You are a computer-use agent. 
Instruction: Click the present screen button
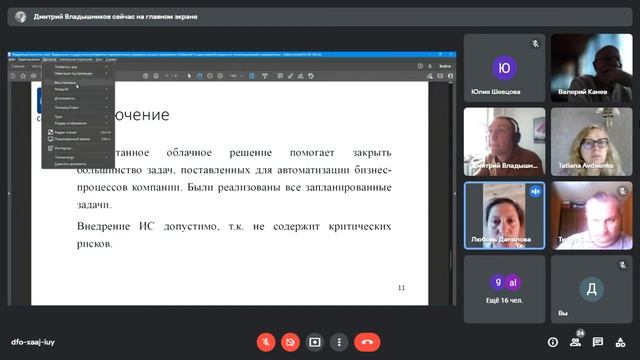coord(315,342)
